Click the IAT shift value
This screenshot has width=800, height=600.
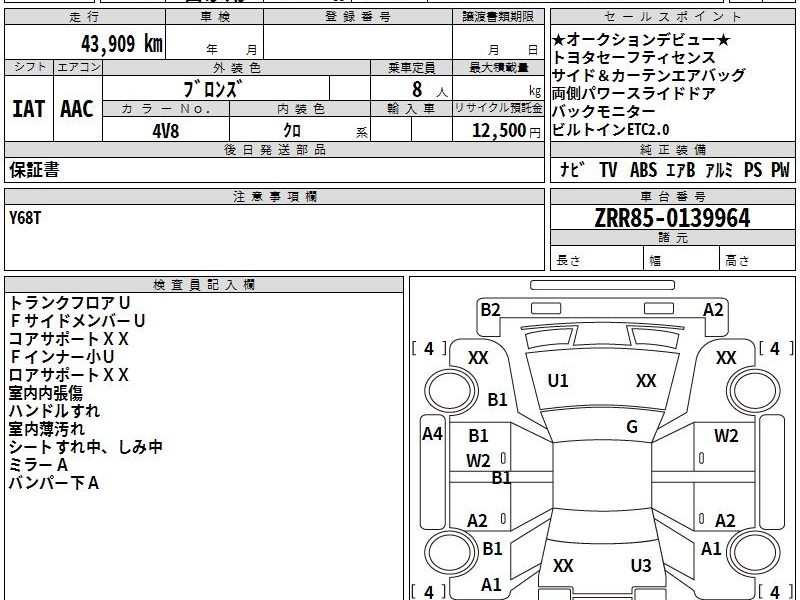click(x=29, y=109)
